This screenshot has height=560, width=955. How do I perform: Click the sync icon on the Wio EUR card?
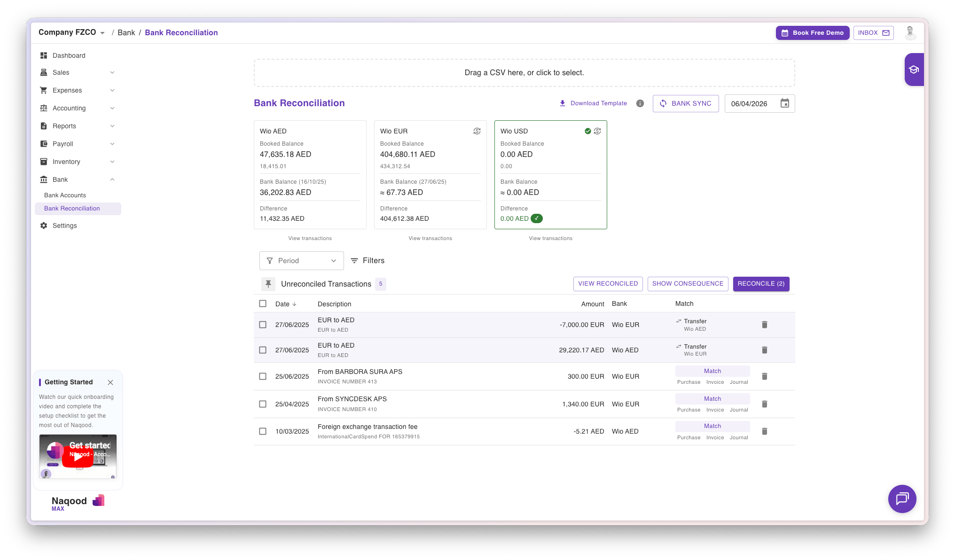[x=477, y=131]
